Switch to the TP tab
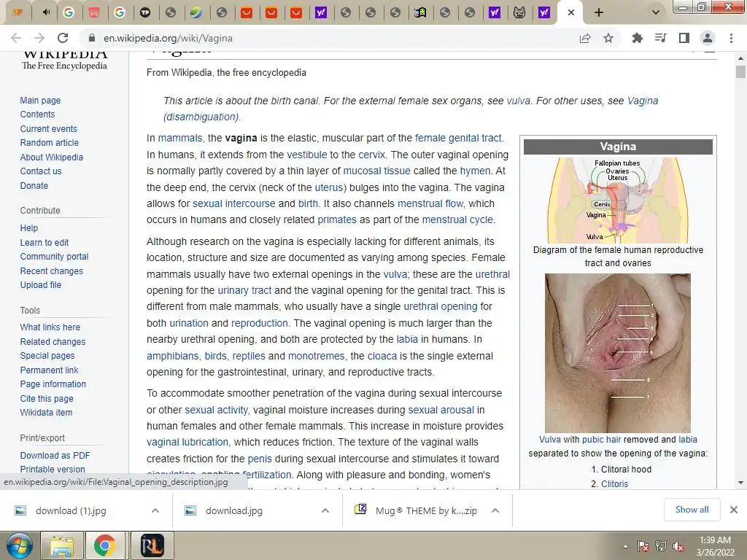Image resolution: width=747 pixels, height=560 pixels. pyautogui.click(x=145, y=12)
